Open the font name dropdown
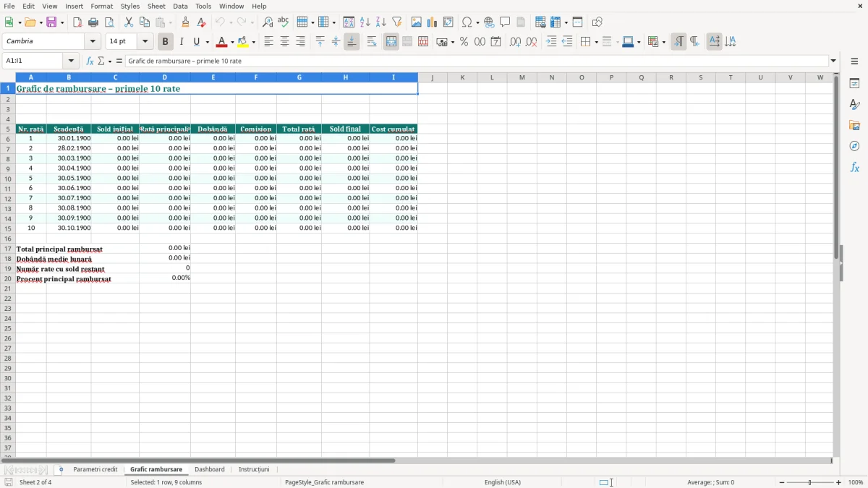Image resolution: width=868 pixels, height=488 pixels. point(93,42)
